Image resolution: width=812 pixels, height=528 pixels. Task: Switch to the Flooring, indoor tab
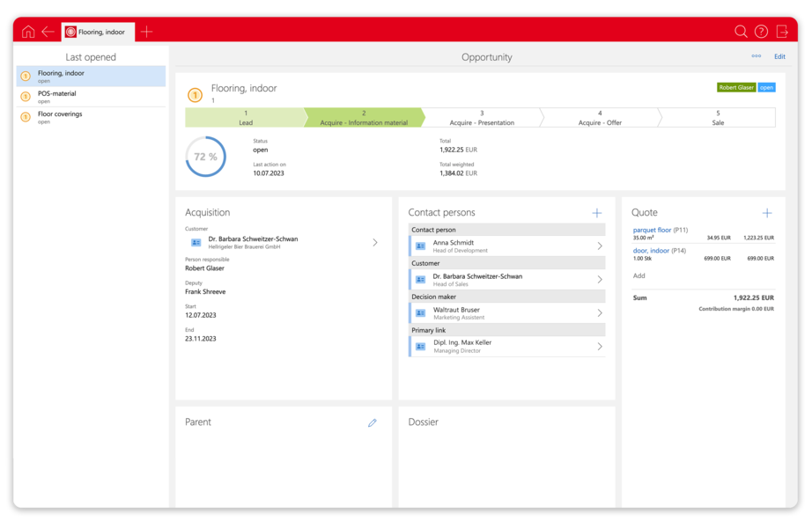click(x=98, y=32)
